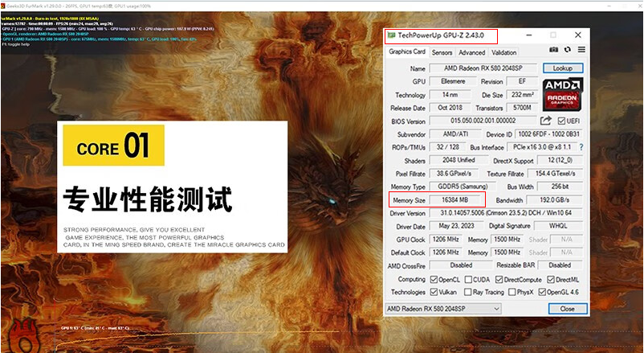Take a GPU-Z screenshot with camera icon
The image size is (644, 353).
[x=553, y=49]
